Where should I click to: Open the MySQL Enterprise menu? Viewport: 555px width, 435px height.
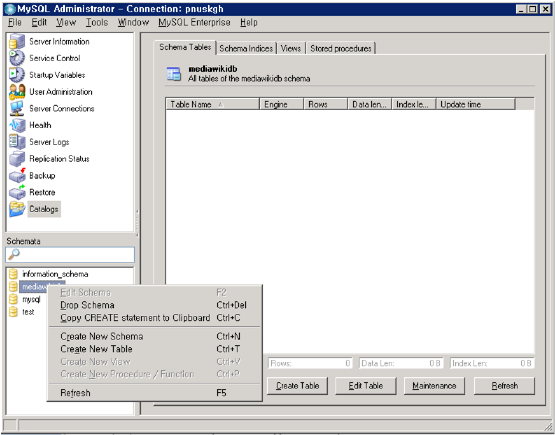(x=194, y=23)
